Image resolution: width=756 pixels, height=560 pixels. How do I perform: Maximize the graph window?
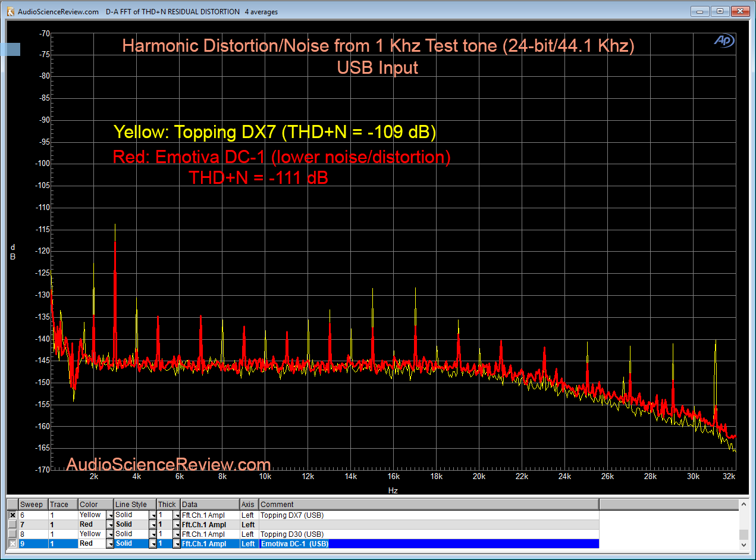pyautogui.click(x=720, y=11)
